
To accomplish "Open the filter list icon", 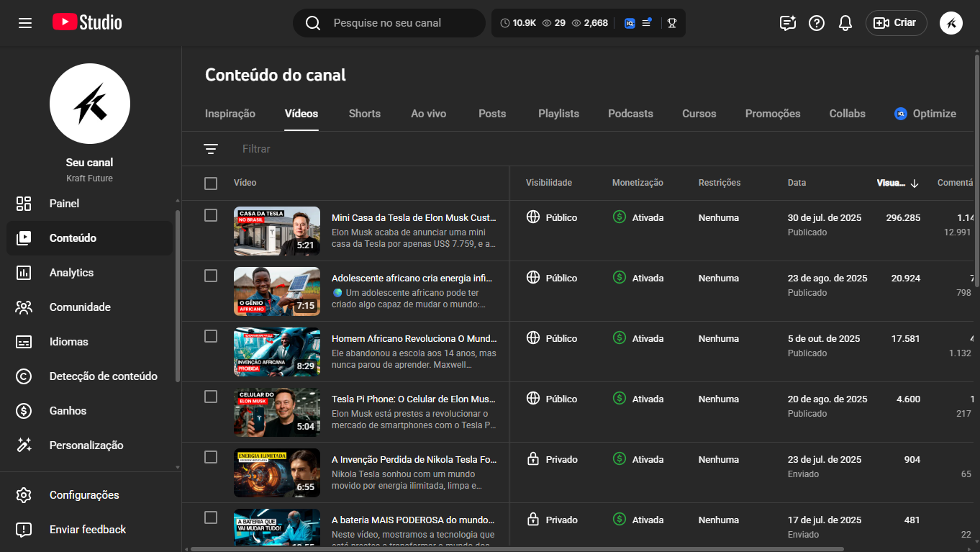I will coord(211,149).
